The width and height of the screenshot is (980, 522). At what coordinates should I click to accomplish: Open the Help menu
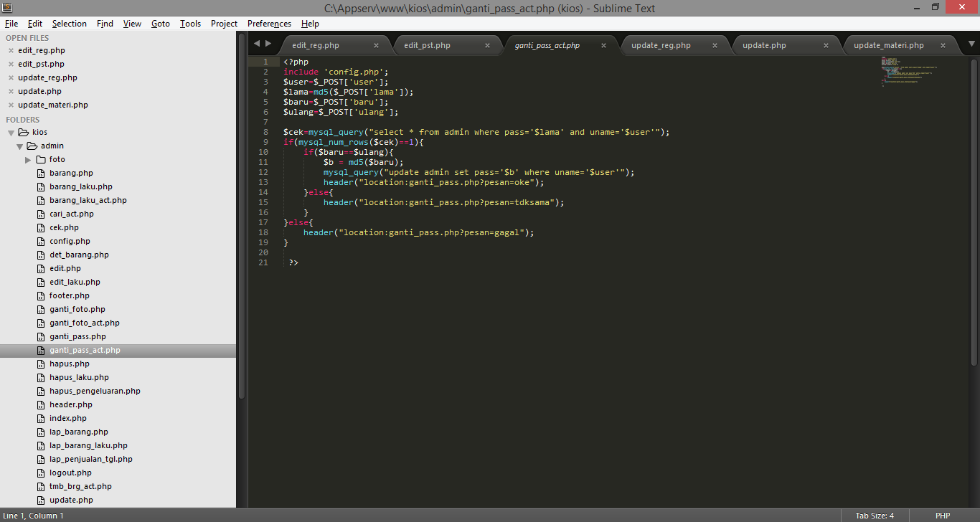click(310, 24)
